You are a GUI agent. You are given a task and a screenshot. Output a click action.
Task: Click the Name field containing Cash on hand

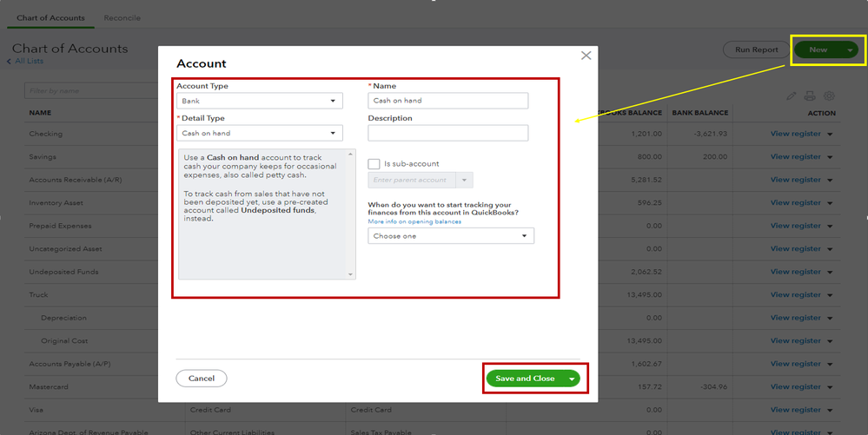pyautogui.click(x=447, y=101)
